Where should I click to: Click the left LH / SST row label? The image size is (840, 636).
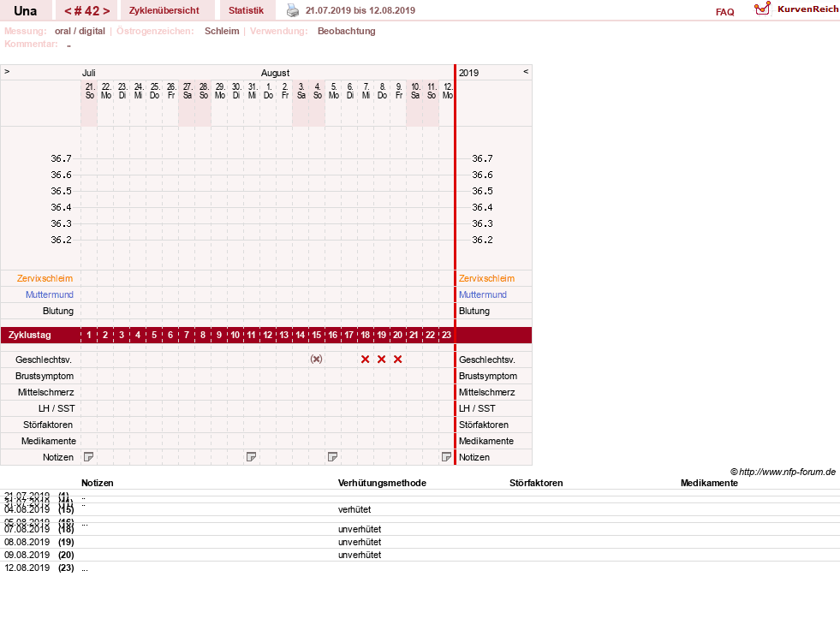tap(57, 408)
